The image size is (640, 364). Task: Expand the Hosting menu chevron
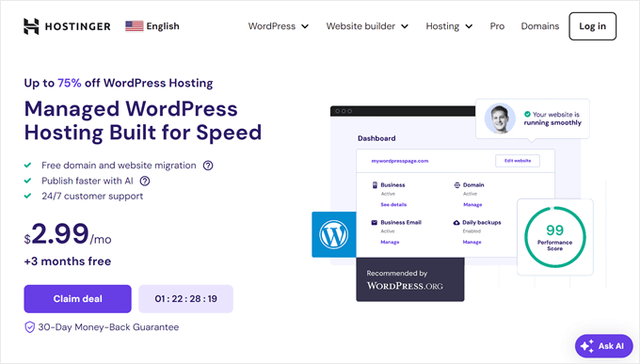pos(469,26)
